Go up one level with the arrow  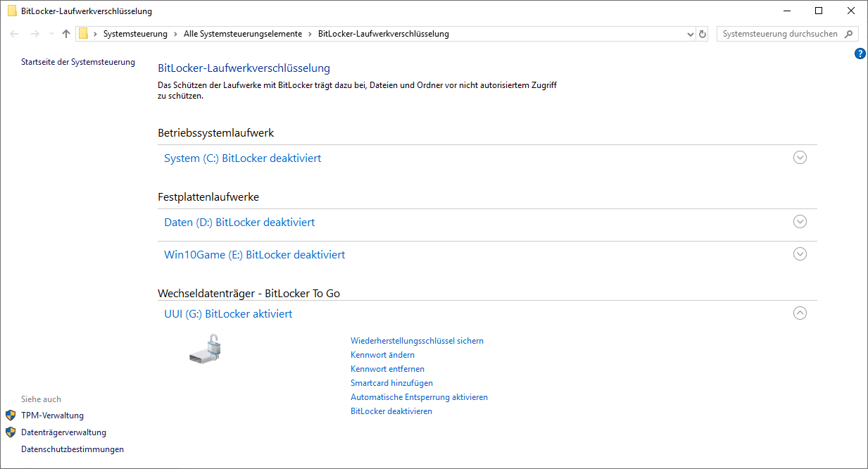coord(66,34)
